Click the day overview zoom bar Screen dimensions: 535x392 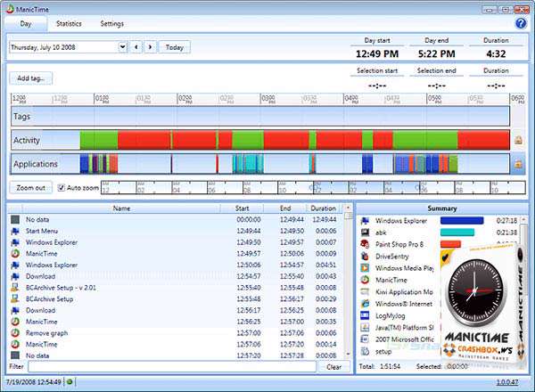(313, 188)
